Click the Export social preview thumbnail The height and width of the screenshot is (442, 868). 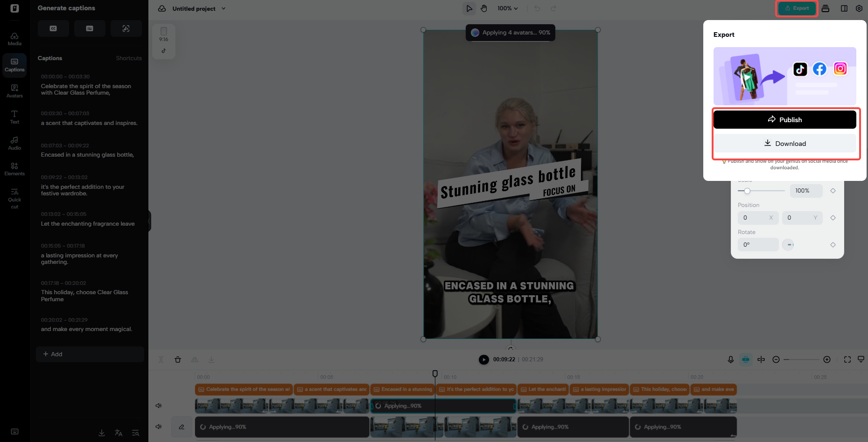pos(785,76)
